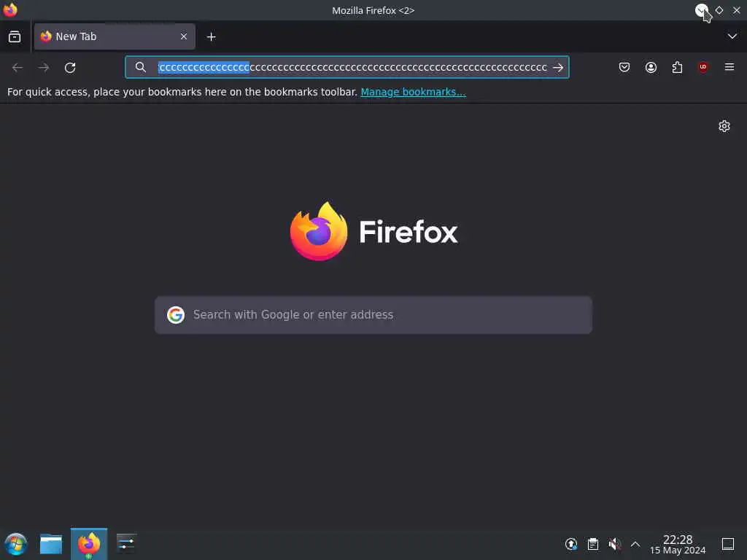Select the New Tab tab
This screenshot has width=747, height=560.
115,36
